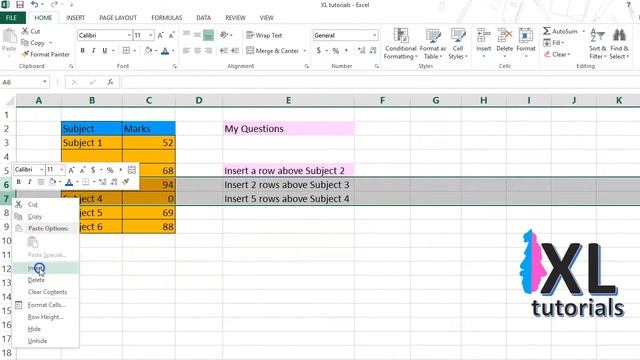
Task: Toggle Italic in the ribbon Font group
Action: 93,51
